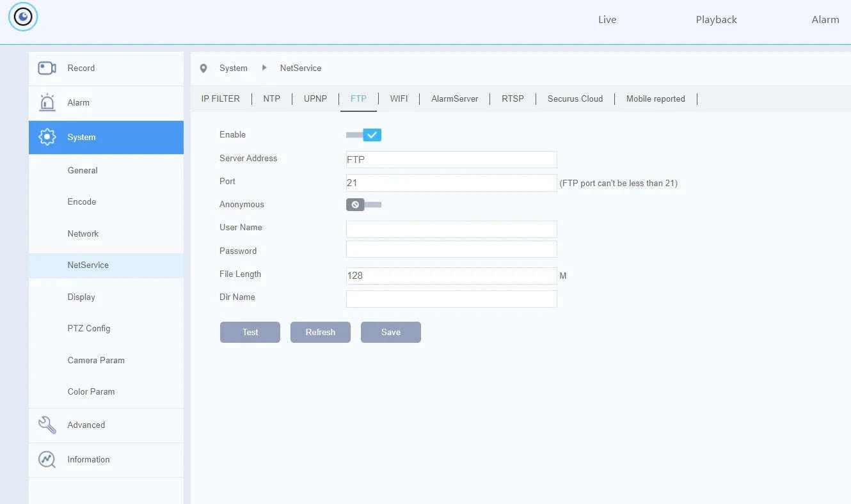Click the breadcrumb arrow before NetService

264,68
